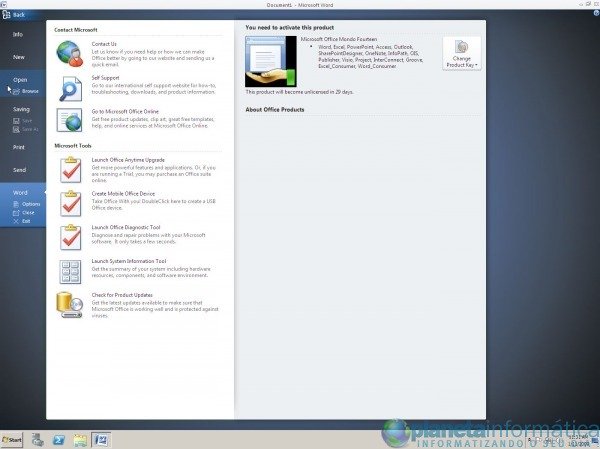Click the Contact Microsoft section heading
This screenshot has width=600, height=449.
76,30
